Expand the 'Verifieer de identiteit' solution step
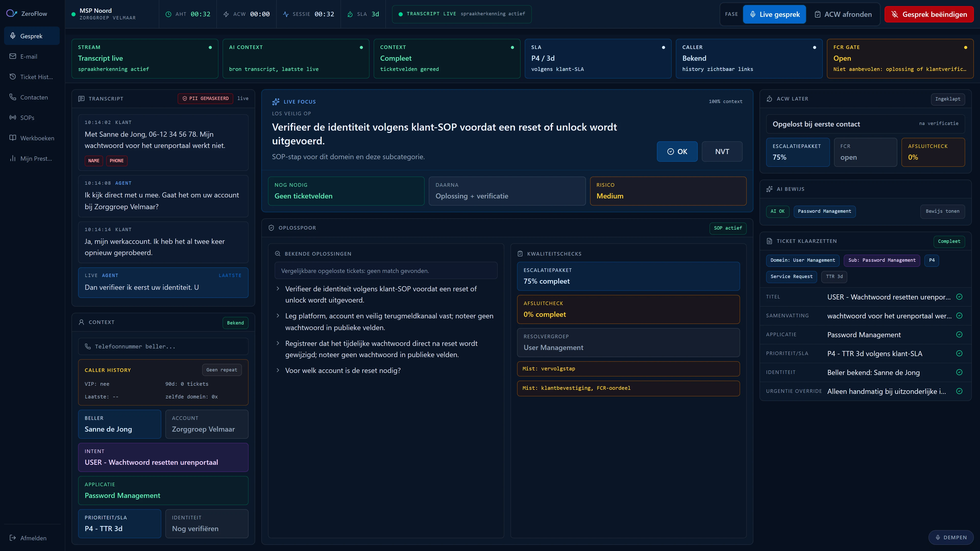This screenshot has width=980, height=551. click(278, 289)
